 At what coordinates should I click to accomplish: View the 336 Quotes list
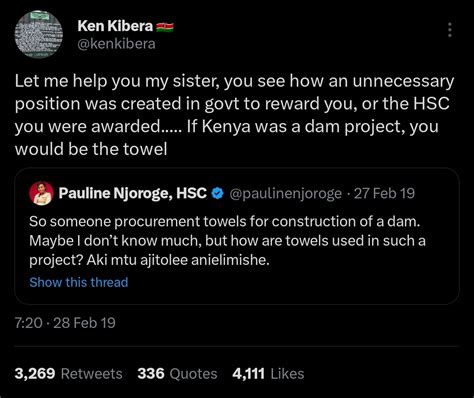177,374
